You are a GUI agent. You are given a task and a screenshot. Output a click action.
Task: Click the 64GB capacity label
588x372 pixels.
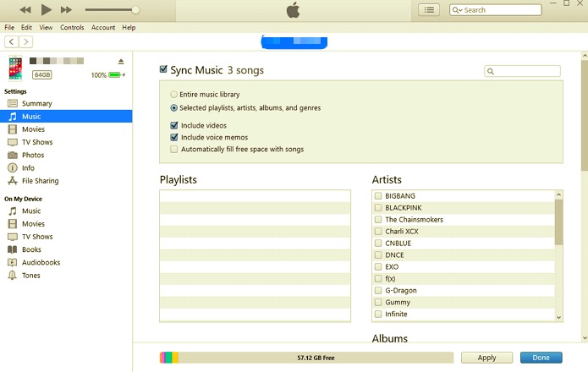tap(41, 75)
